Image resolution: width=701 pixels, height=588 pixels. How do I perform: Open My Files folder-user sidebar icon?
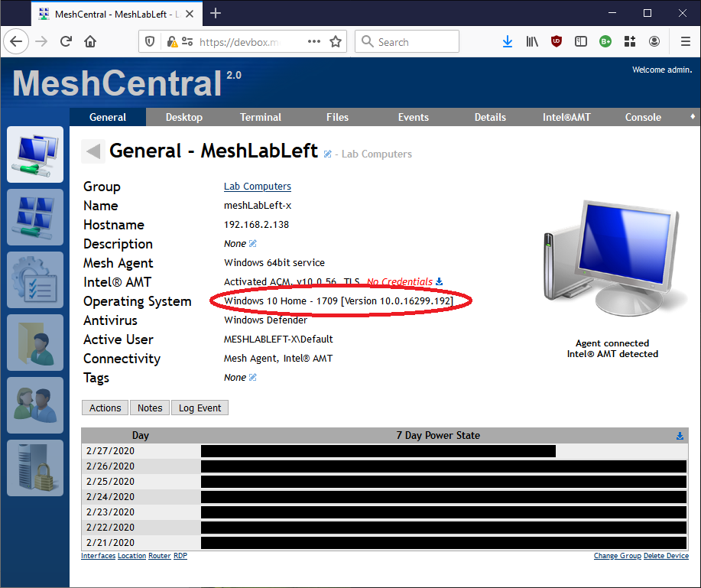[x=35, y=342]
